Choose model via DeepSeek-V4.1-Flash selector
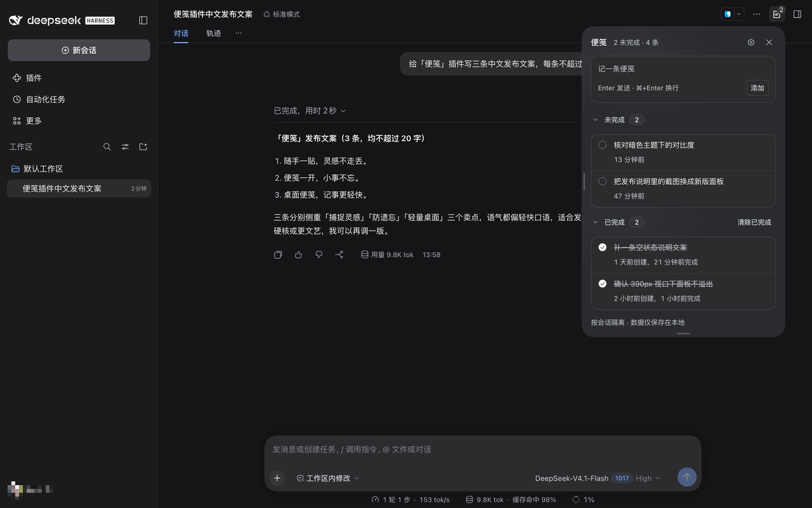This screenshot has width=812, height=508. [572, 478]
